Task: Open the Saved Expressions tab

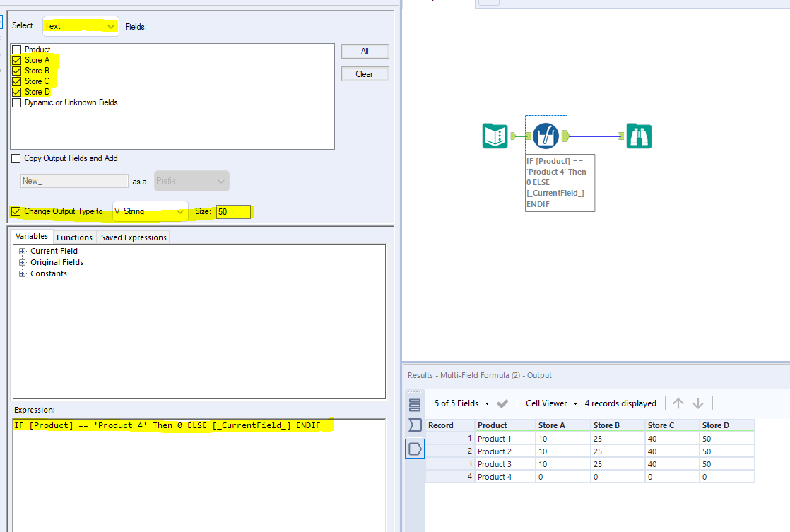Action: [x=133, y=237]
